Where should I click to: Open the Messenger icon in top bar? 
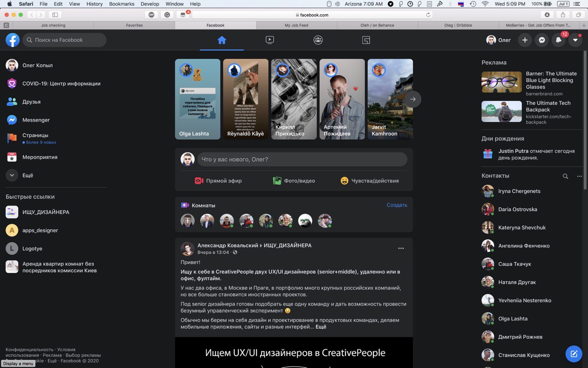coord(542,40)
